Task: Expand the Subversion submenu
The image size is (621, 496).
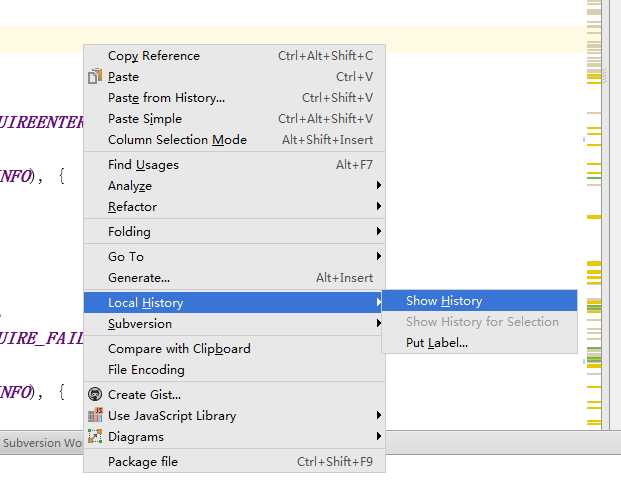Action: (x=234, y=324)
